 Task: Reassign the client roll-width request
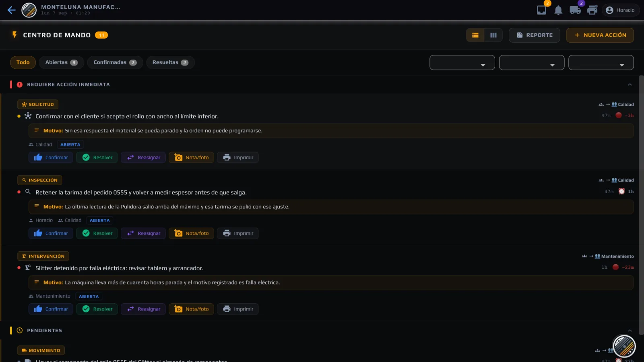[143, 158]
